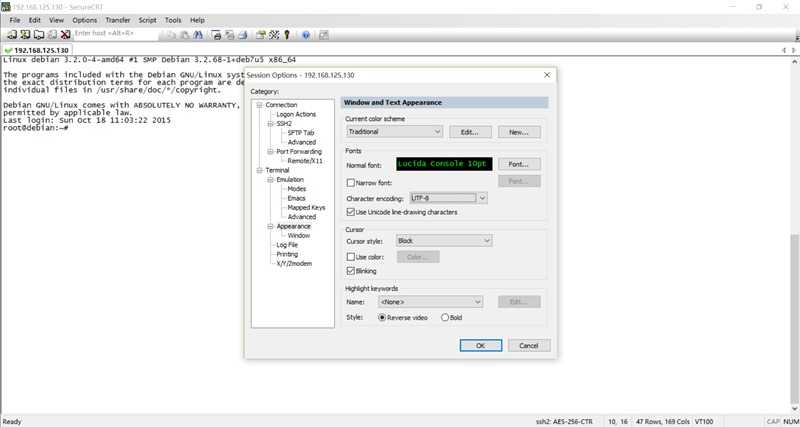
Task: Open the Current color scheme dropdown
Action: coord(394,132)
